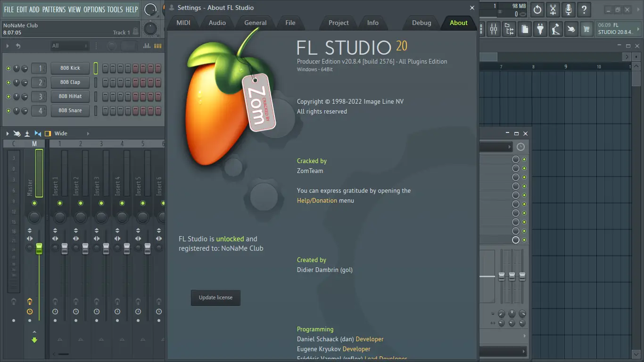Click the plugin picker plug icon
This screenshot has height=362, width=644.
tap(540, 29)
